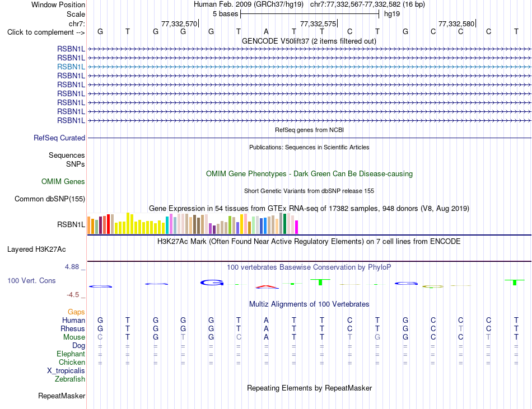Click the 'SNPs' track label
The height and width of the screenshot is (409, 532).
pos(76,164)
